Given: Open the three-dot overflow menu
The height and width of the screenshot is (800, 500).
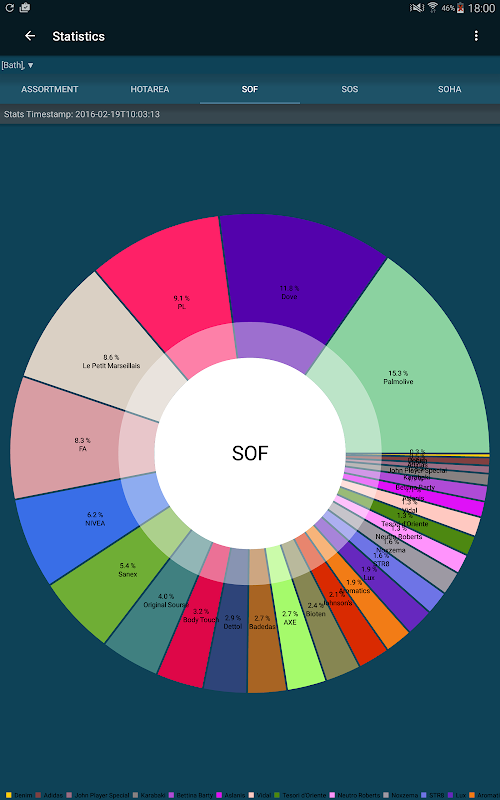Looking at the screenshot, I should [x=476, y=36].
